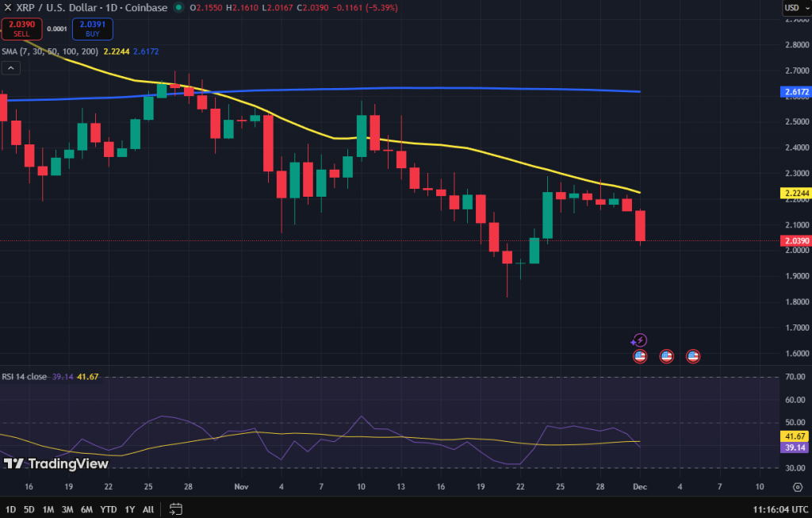
Task: Select the 6M time range
Action: point(86,508)
